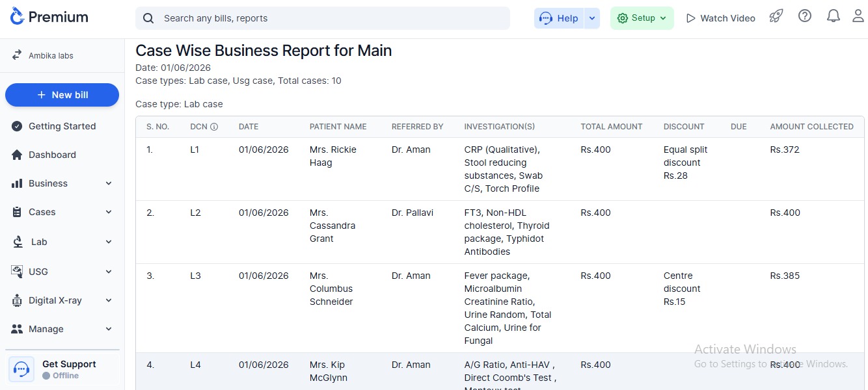Viewport: 868px width, 390px height.
Task: Click the TOTAL AMOUNT column header
Action: click(x=612, y=127)
